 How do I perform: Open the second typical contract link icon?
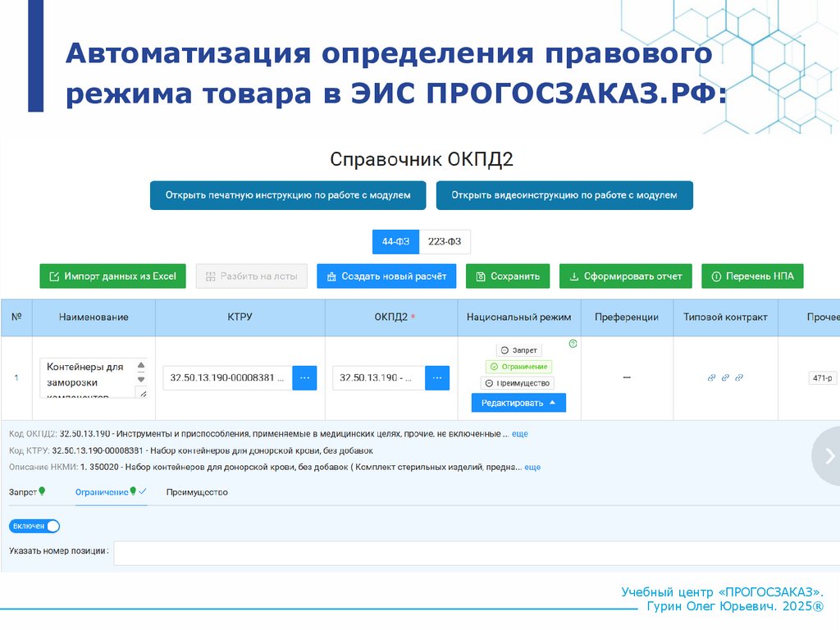(725, 377)
